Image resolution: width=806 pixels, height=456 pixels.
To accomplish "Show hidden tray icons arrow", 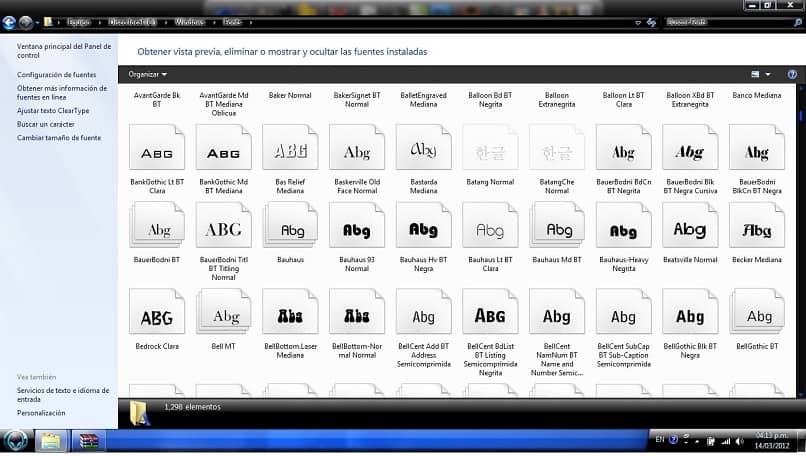I will click(697, 441).
